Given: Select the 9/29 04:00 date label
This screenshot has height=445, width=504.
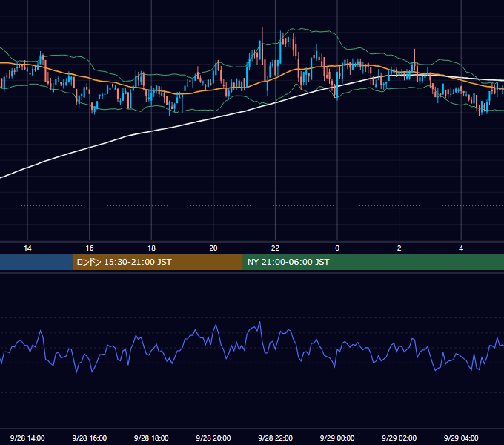Looking at the screenshot, I should [461, 438].
